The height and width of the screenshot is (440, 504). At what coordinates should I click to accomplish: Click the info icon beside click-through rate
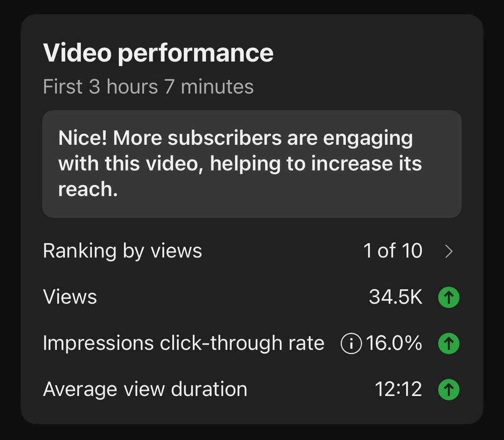coord(351,344)
